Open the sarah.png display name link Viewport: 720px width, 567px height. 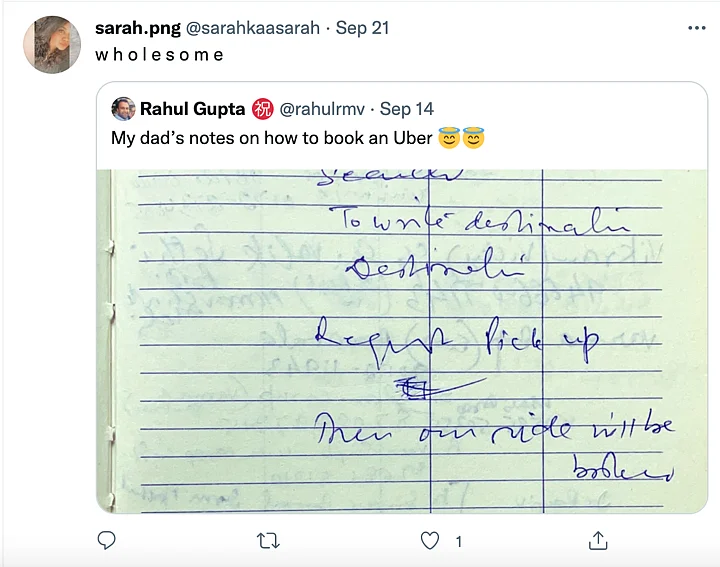click(138, 28)
